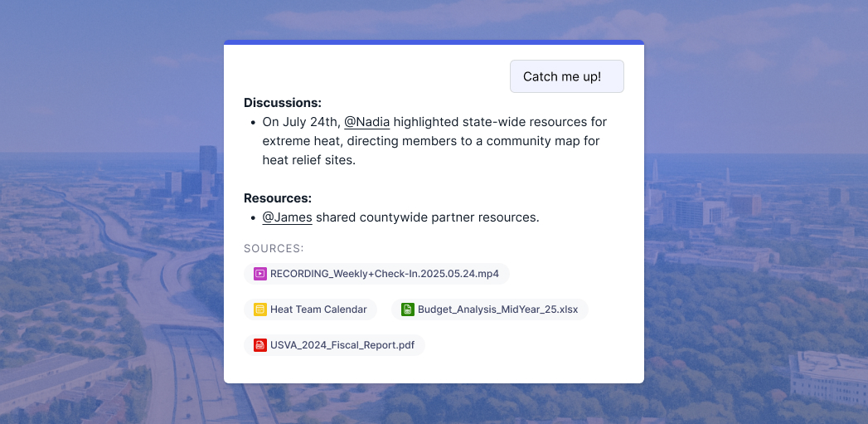Click text 'shared countywide partner resources.'

[427, 217]
